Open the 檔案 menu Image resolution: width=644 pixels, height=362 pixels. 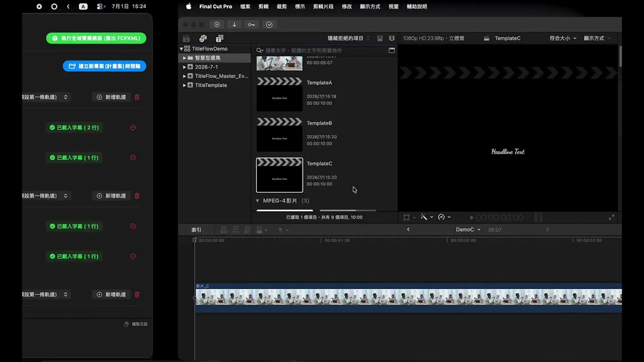(x=245, y=6)
